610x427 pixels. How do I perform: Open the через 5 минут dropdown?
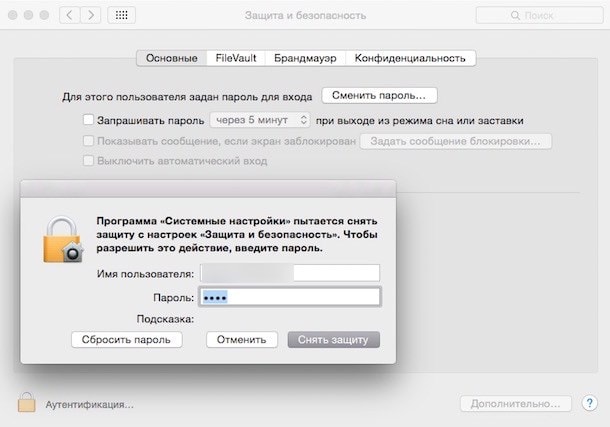coord(260,120)
